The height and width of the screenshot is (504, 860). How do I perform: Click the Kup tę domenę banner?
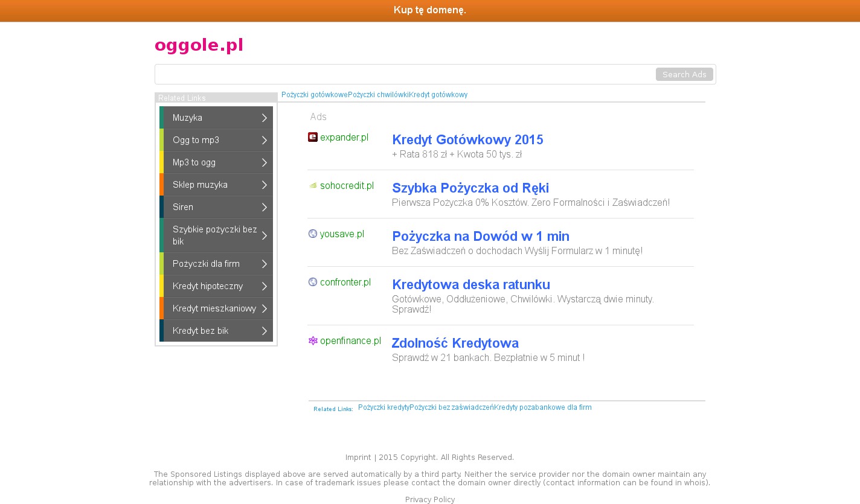click(x=429, y=10)
